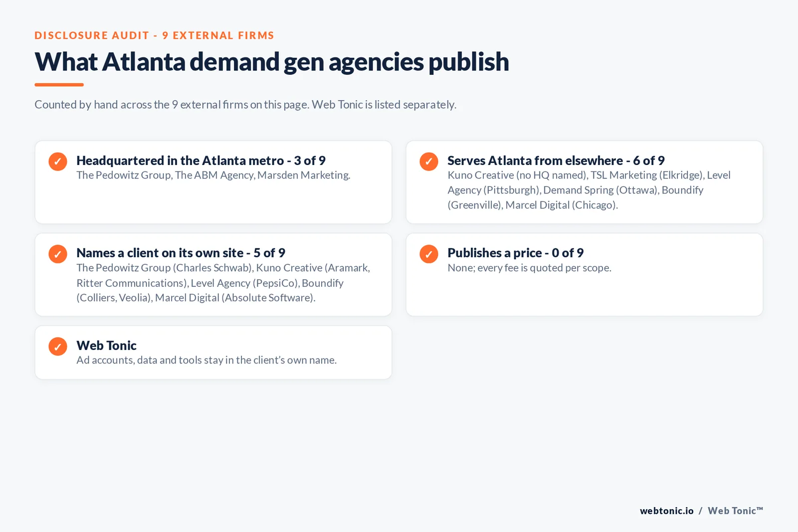Click the 'DISCLOSURE AUDIT - 9 EXTERNAL FIRMS' label
The height and width of the screenshot is (532, 798).
click(x=154, y=35)
